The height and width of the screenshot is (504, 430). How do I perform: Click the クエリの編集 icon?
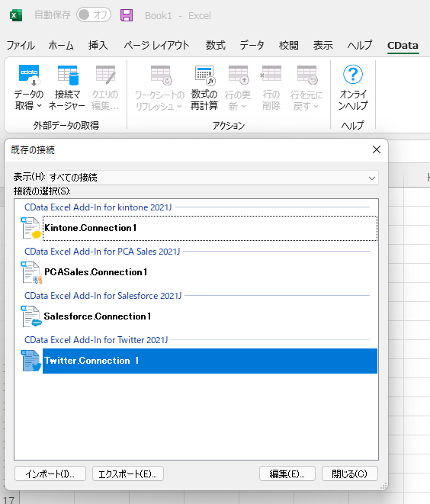105,75
